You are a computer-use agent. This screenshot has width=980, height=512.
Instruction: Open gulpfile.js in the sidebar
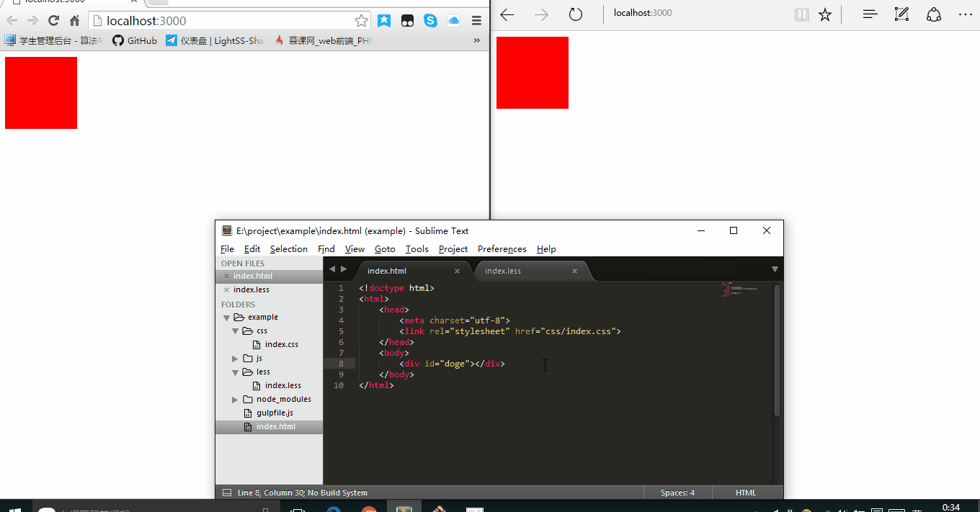pyautogui.click(x=275, y=413)
